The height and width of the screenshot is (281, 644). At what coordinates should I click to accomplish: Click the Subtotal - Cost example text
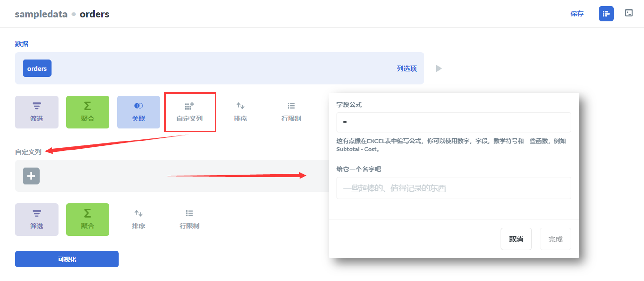[x=357, y=149]
